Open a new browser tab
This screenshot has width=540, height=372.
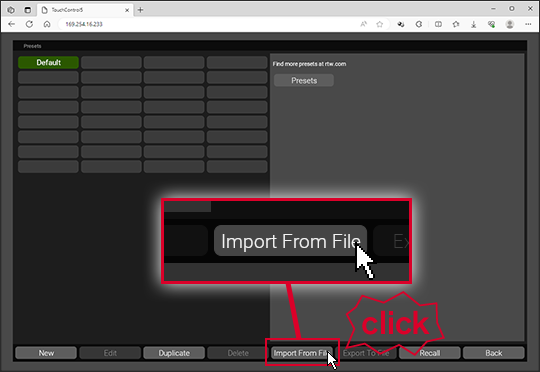coord(140,10)
